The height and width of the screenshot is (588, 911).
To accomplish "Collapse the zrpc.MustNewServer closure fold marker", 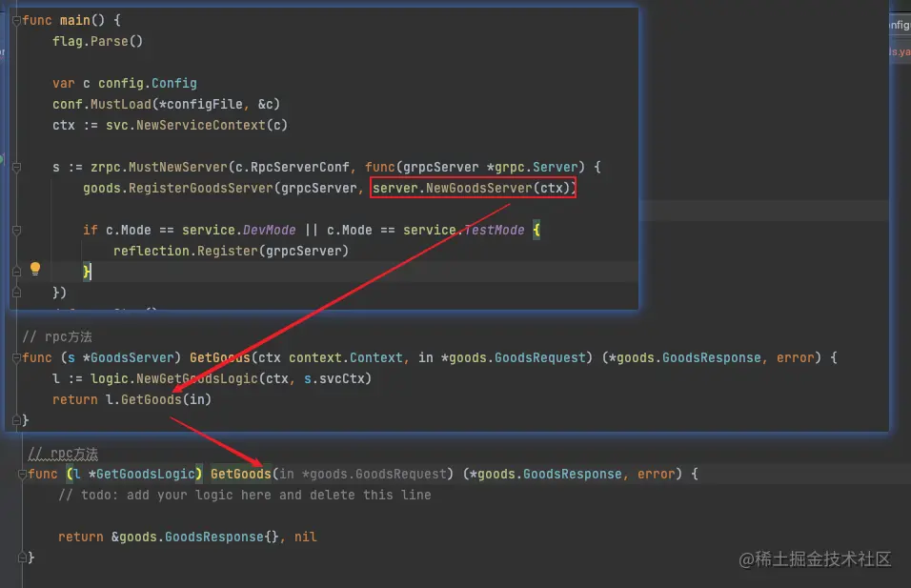I will click(17, 168).
